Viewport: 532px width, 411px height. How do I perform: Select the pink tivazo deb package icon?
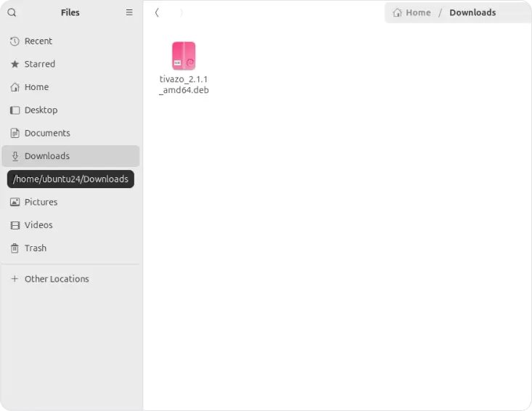184,56
